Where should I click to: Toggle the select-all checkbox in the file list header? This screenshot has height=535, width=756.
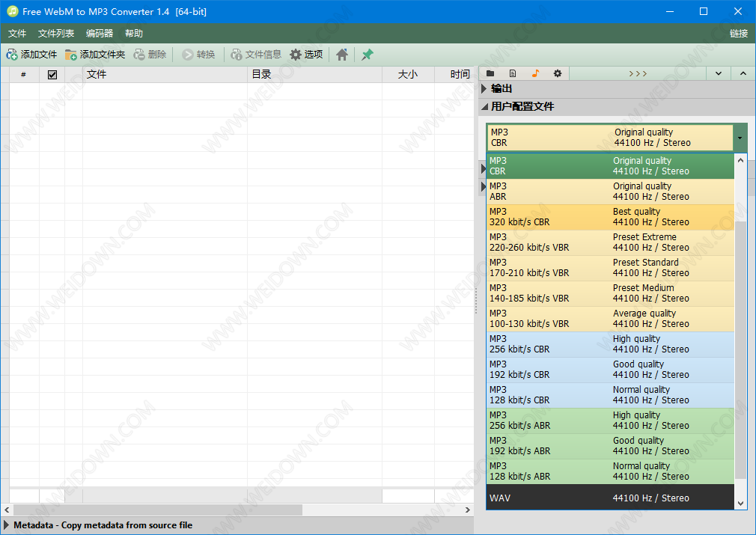52,75
